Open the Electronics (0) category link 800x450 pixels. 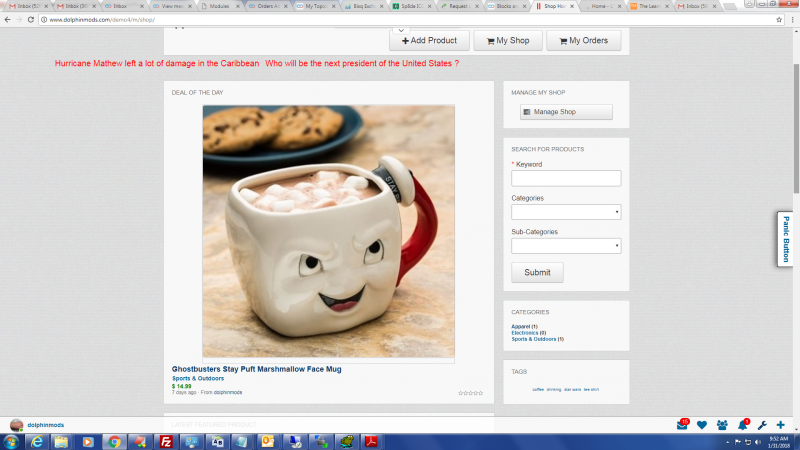click(529, 333)
